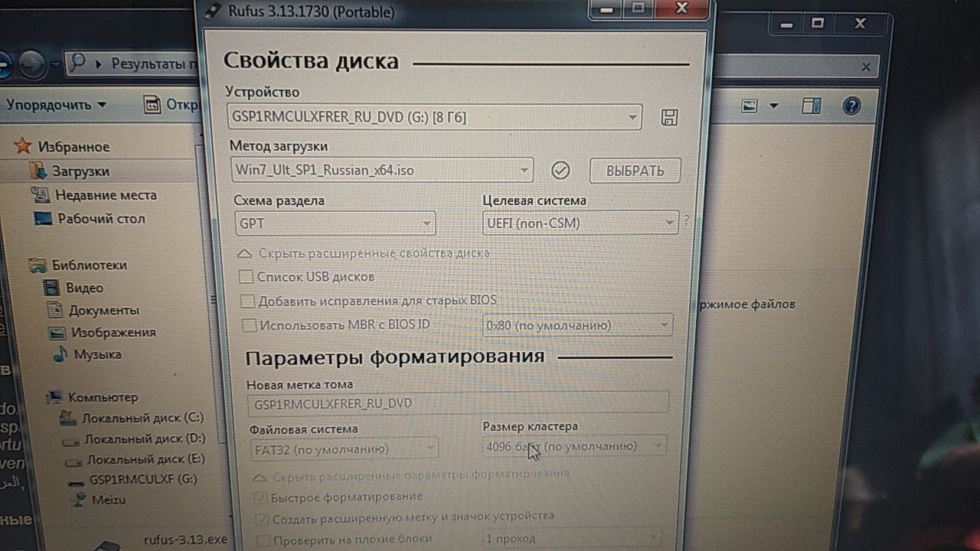Open the Документы library
The width and height of the screenshot is (980, 551).
click(x=93, y=310)
